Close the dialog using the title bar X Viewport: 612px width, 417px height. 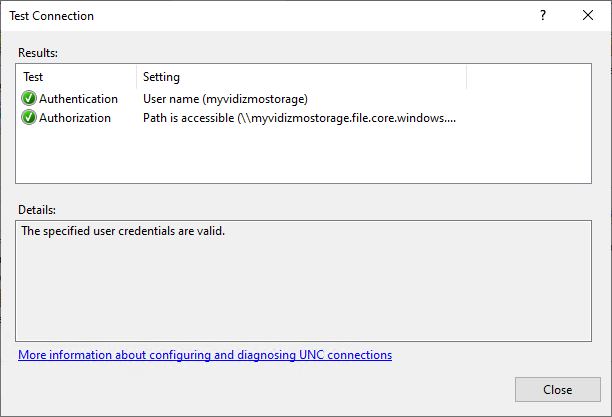tap(588, 16)
